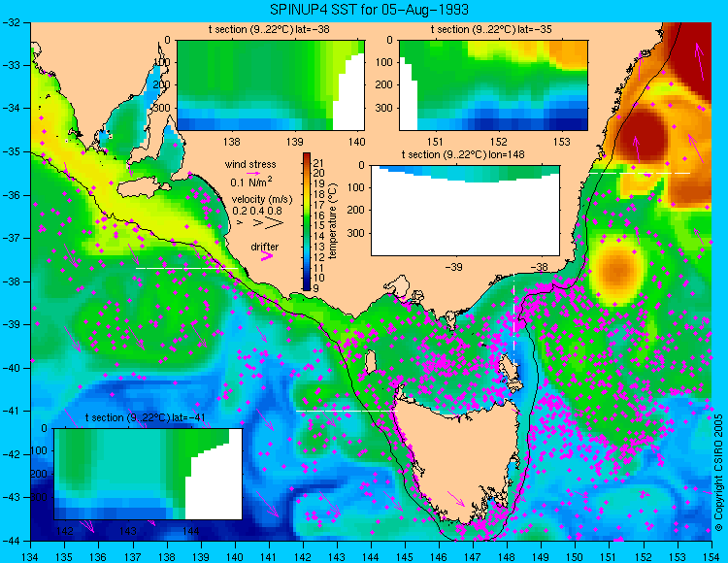Screen dimensions: 728x563
Task: Click the wind stress arrow symbol in legend
Action: click(252, 173)
